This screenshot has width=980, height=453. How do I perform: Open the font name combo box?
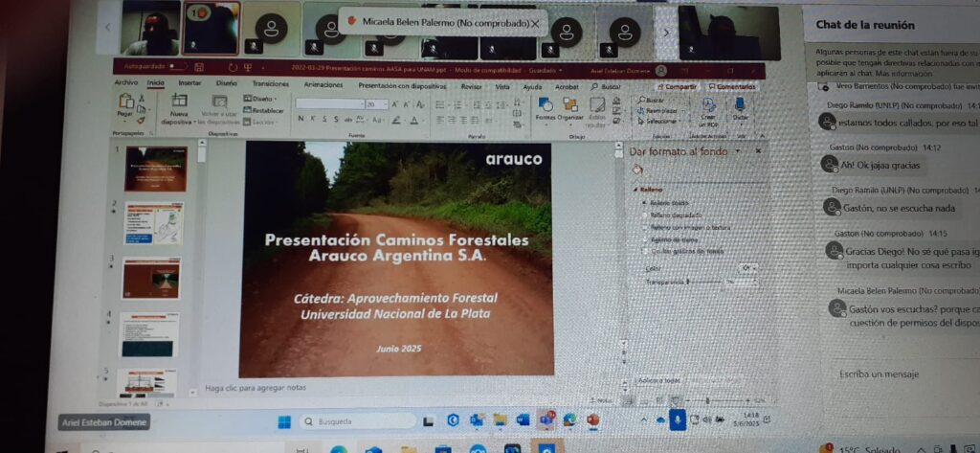tap(330, 103)
